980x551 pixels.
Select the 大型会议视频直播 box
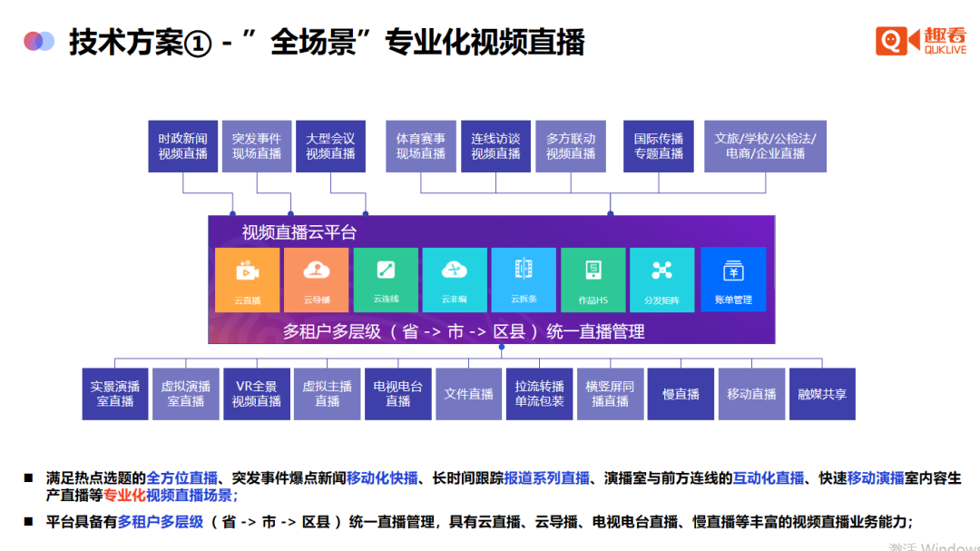(x=330, y=146)
